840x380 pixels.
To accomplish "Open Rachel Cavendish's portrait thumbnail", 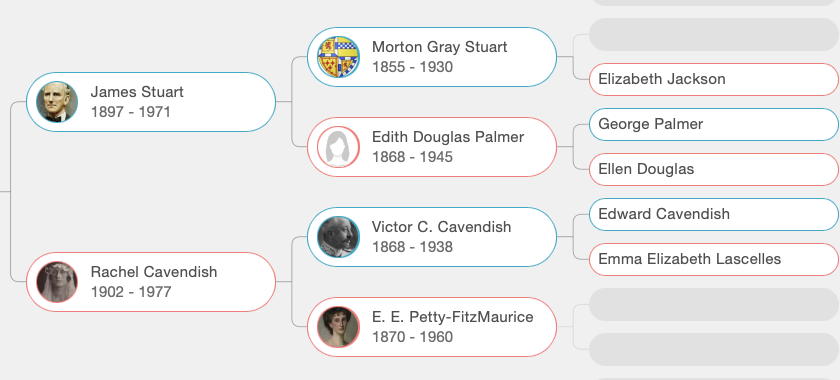I will pos(57,282).
